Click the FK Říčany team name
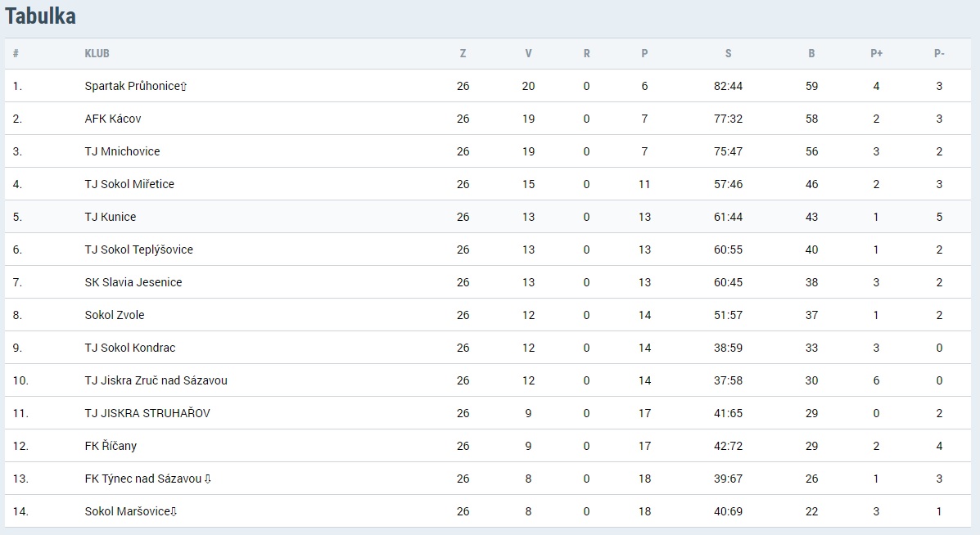Image resolution: width=980 pixels, height=535 pixels. pos(111,446)
